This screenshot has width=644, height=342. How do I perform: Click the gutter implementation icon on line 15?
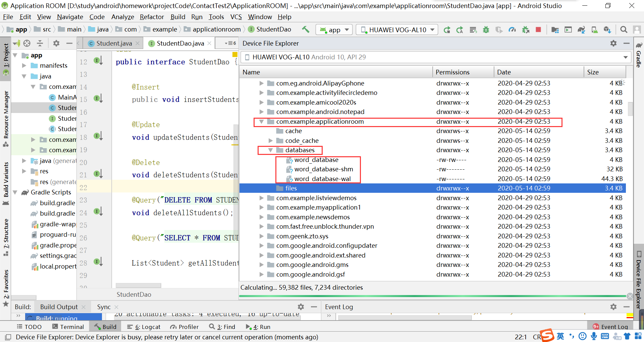coord(98,99)
